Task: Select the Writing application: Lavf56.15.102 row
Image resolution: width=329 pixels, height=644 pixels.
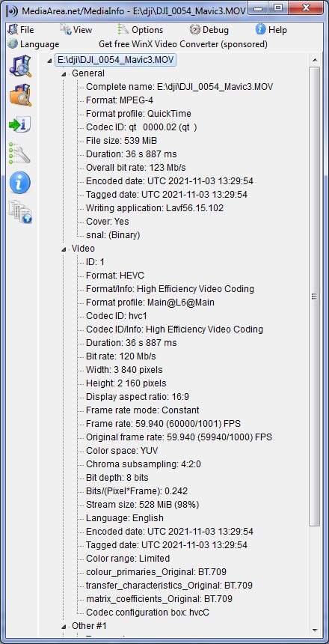Action: pos(155,208)
